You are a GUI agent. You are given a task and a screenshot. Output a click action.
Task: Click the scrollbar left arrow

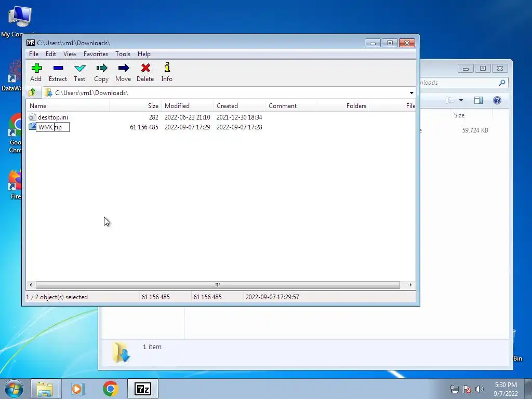(x=31, y=285)
